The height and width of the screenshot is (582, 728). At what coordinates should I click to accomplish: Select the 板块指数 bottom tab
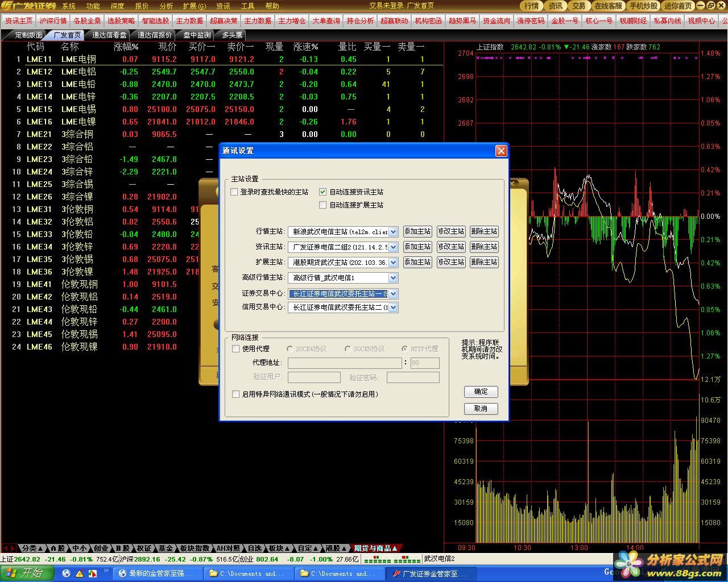195,548
